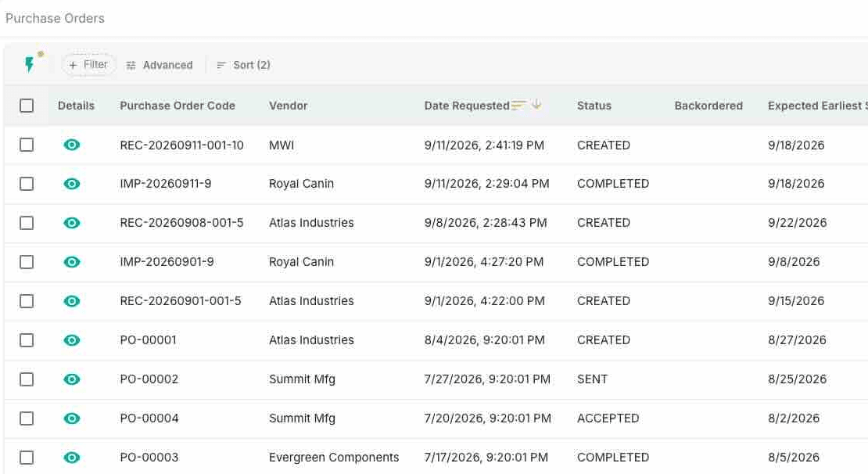
Task: Sort by Date Requested column header
Action: [467, 106]
